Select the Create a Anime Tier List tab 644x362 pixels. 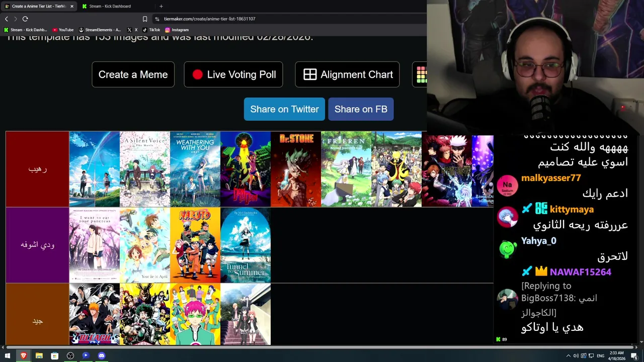(x=38, y=6)
